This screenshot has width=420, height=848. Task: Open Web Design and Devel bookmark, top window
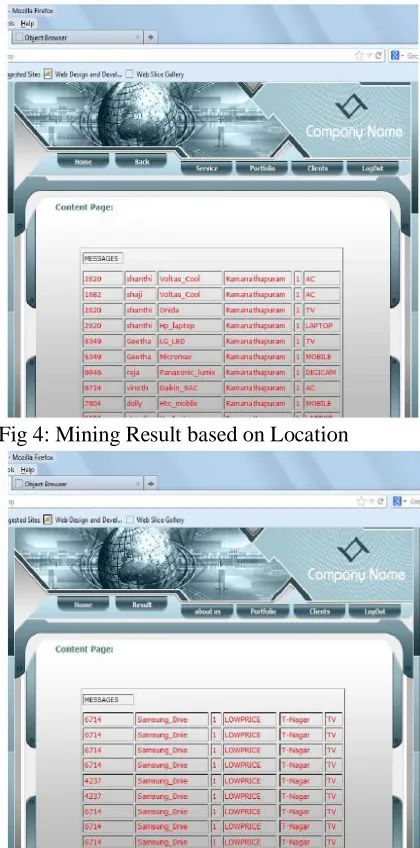(83, 74)
